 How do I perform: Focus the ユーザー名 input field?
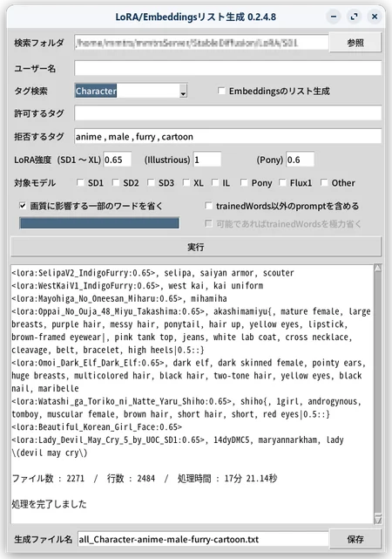click(228, 68)
